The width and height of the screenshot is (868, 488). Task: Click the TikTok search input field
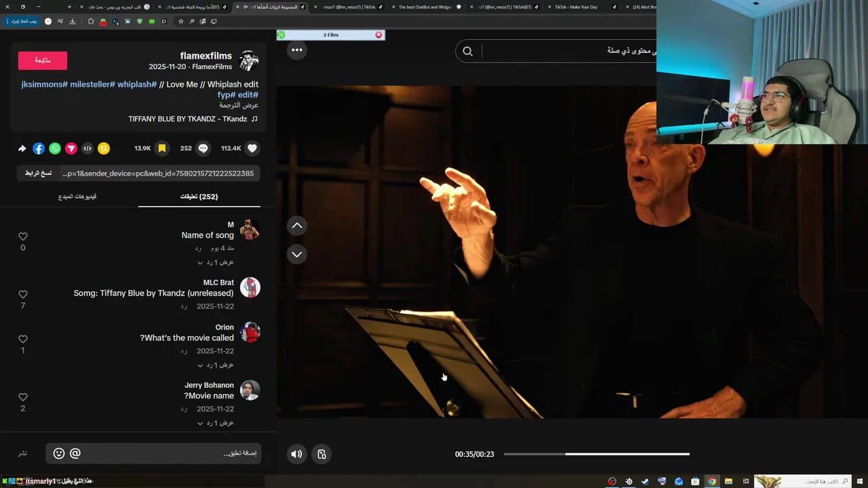568,51
